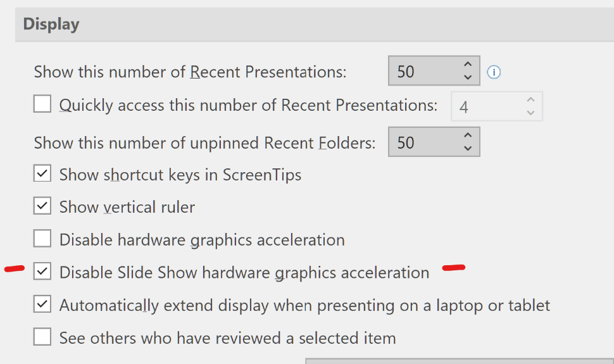Click the info icon beside Recent Presentations
Screen dimensions: 614x364
[493, 72]
